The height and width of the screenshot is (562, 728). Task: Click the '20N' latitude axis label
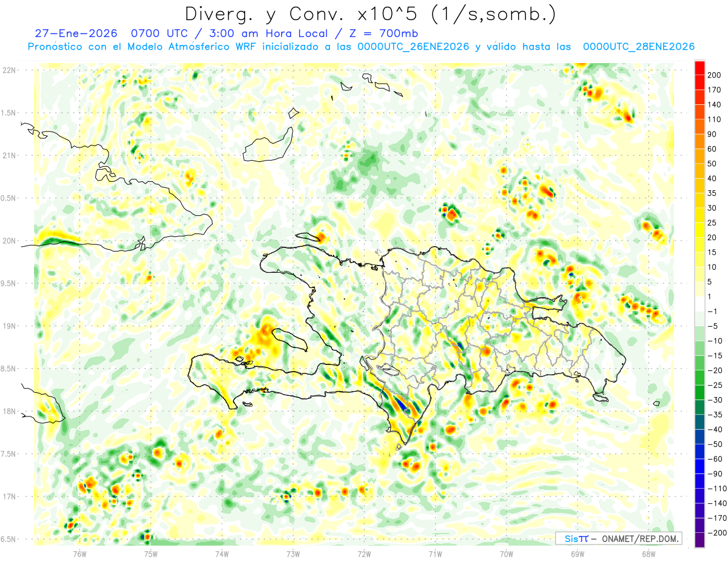coord(9,241)
